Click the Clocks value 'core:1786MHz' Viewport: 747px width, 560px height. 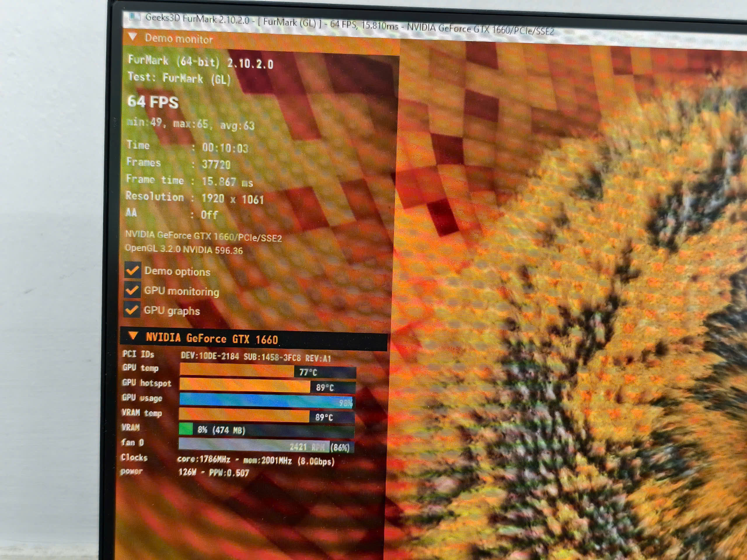coord(204,459)
